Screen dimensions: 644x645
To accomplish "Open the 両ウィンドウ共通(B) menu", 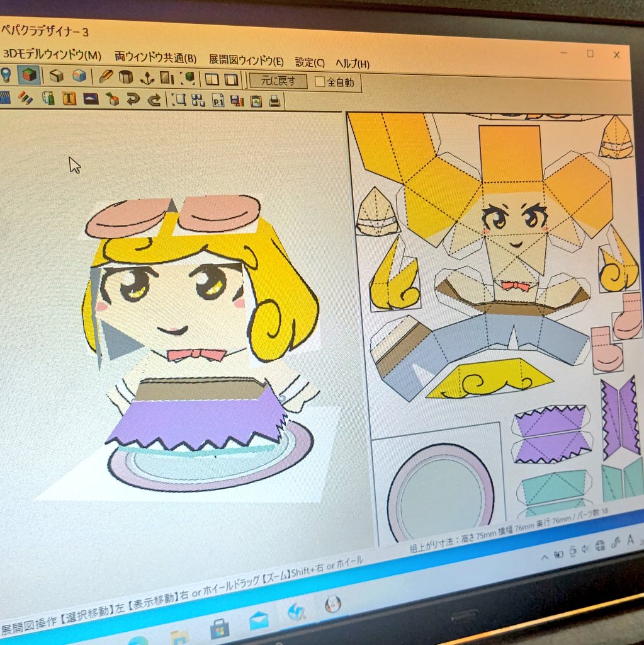I will click(155, 57).
